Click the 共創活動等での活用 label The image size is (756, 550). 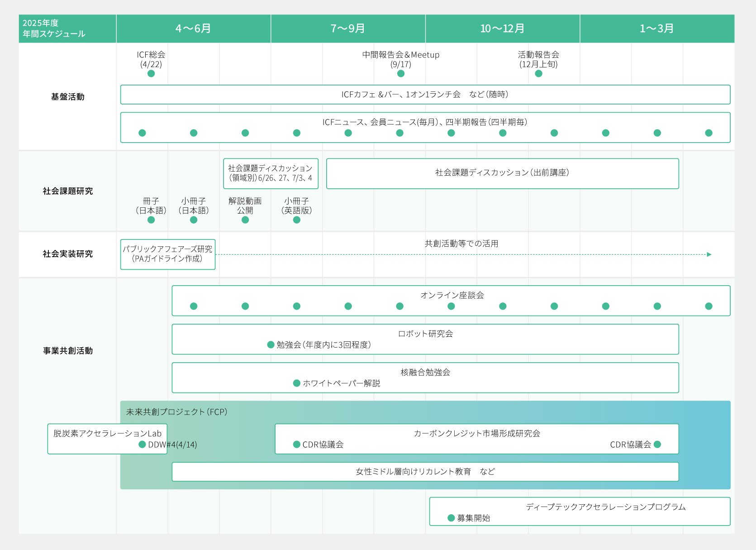461,244
